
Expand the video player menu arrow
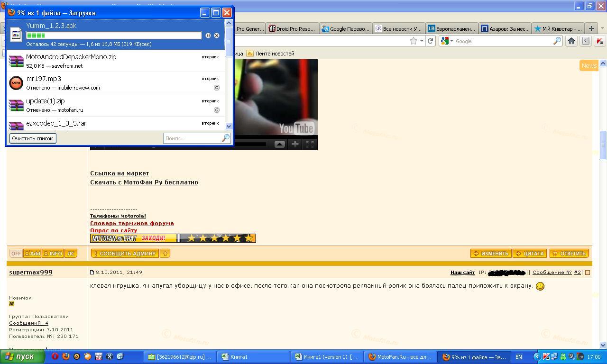point(280,144)
